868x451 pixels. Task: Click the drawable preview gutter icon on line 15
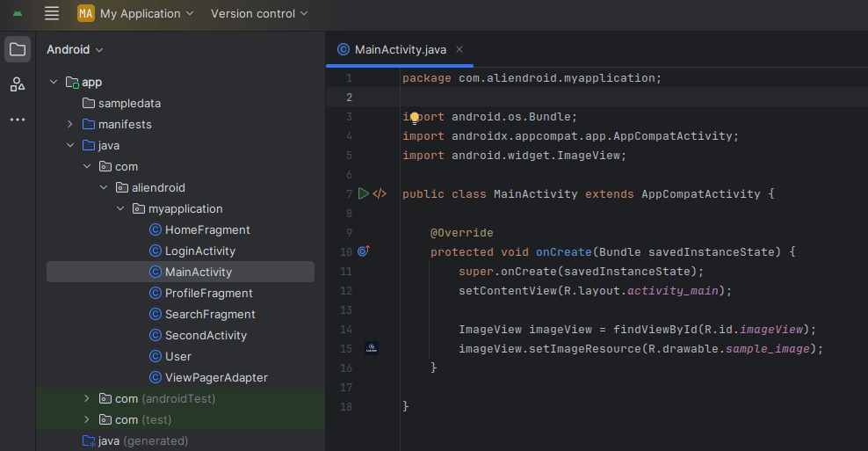tap(372, 348)
